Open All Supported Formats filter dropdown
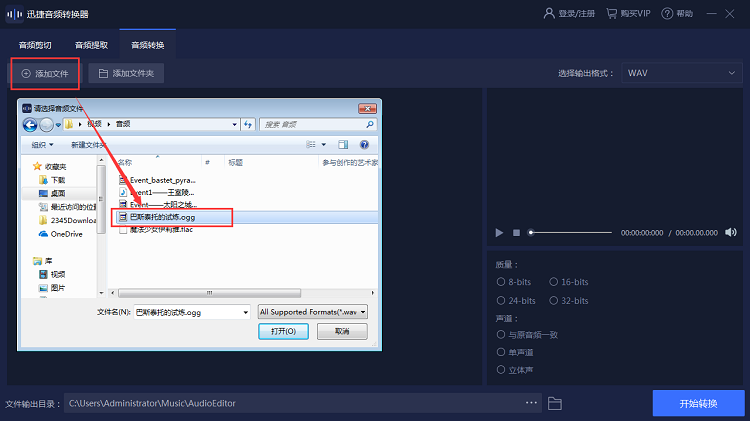The height and width of the screenshot is (421, 750). pos(313,312)
